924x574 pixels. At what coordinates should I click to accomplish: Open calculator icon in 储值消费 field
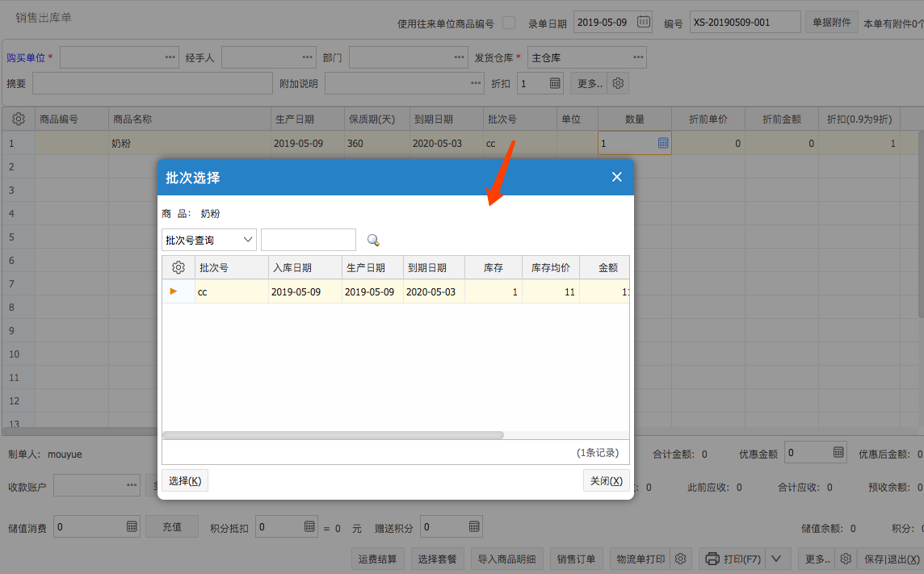132,526
